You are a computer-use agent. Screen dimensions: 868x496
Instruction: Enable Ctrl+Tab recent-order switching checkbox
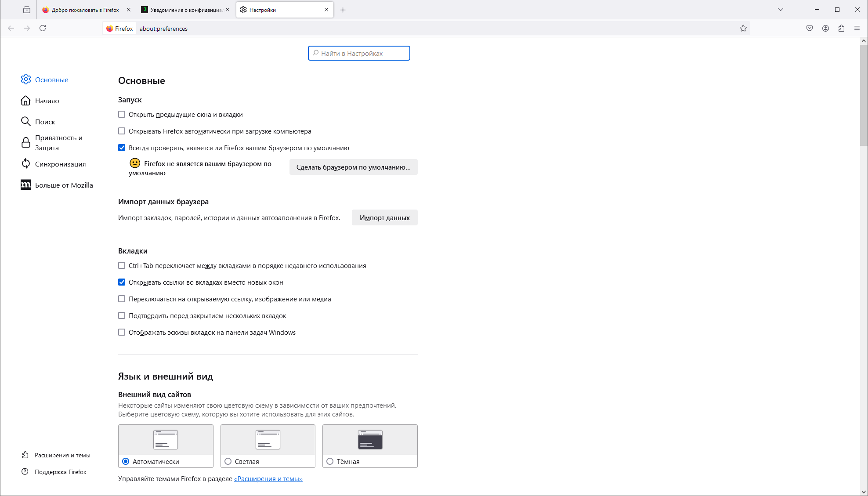coord(122,265)
